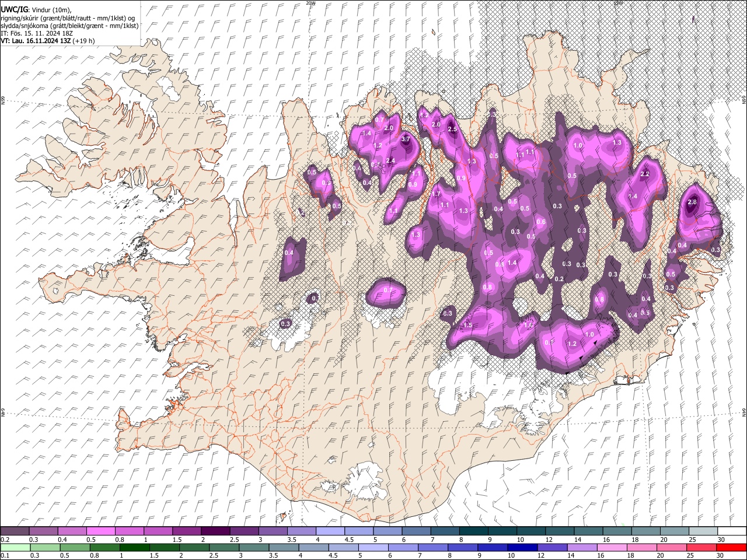This screenshot has height=560, width=747.
Task: Click the rain legend swatch labeled 25
Action: pyautogui.click(x=700, y=548)
